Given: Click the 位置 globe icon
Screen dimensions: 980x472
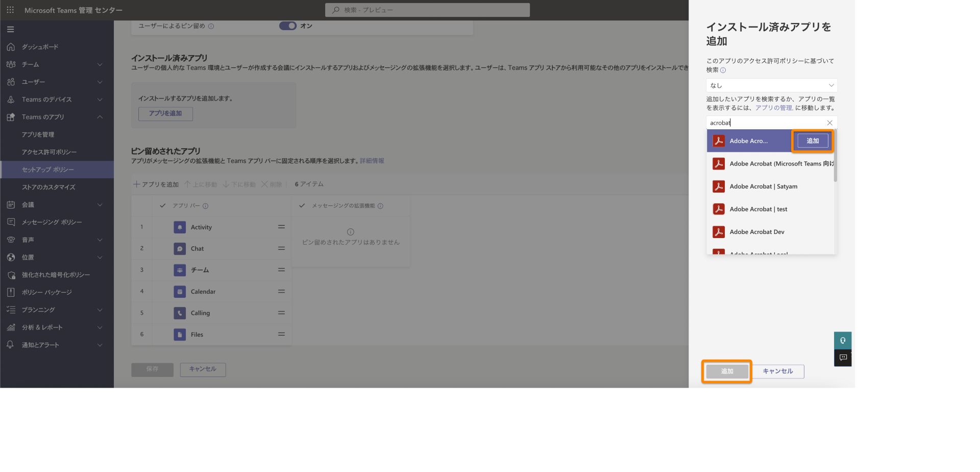Looking at the screenshot, I should click(11, 257).
